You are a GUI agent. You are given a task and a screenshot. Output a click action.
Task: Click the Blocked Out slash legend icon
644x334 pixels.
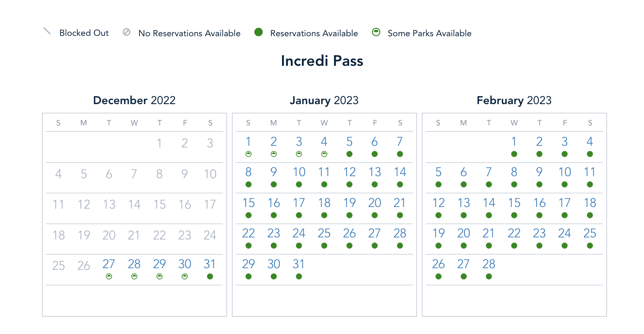[x=47, y=32]
